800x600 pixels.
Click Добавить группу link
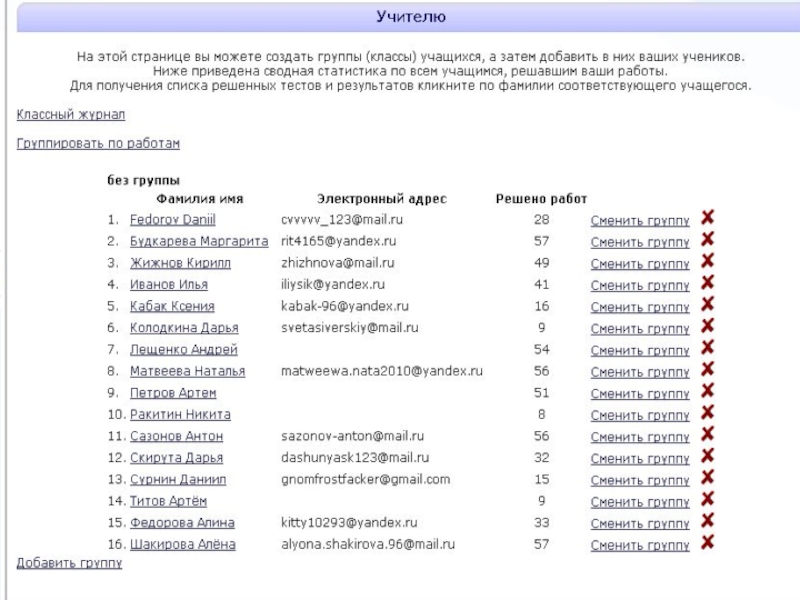pos(69,564)
